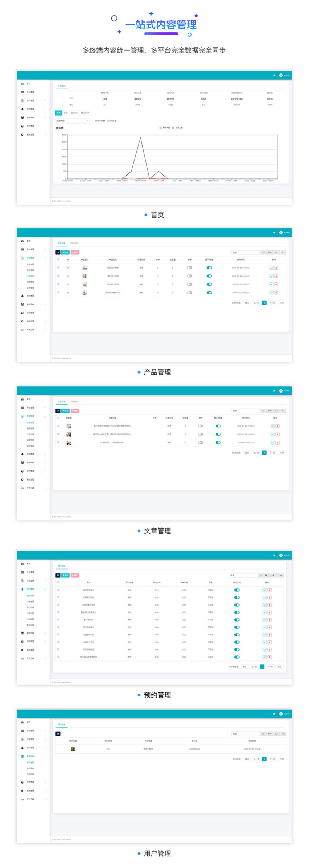309x868 pixels.
Task: Click the dark refresh icon in 预约管理 panel toolbar
Action: coord(58,575)
